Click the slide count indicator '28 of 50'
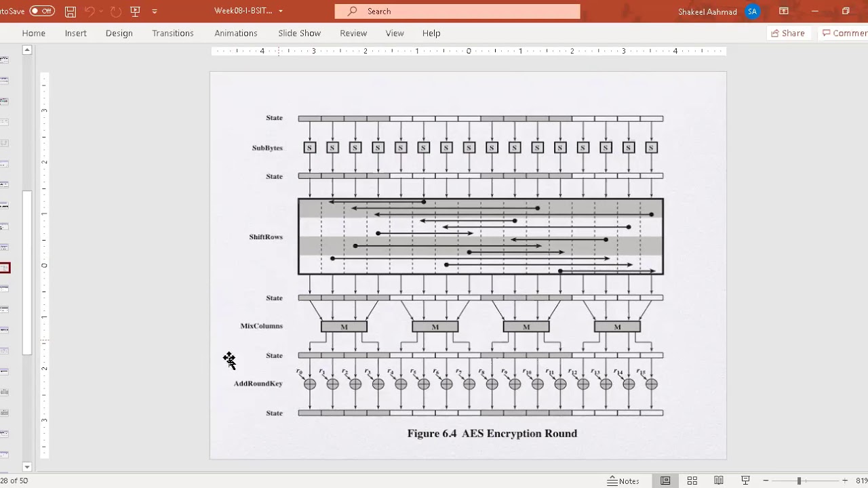This screenshot has height=488, width=868. point(14,481)
